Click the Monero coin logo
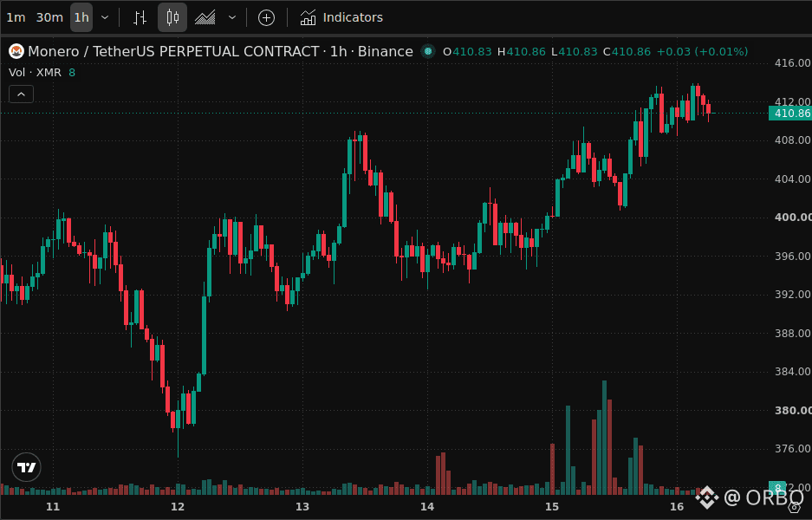The height and width of the screenshot is (520, 812). (x=16, y=51)
